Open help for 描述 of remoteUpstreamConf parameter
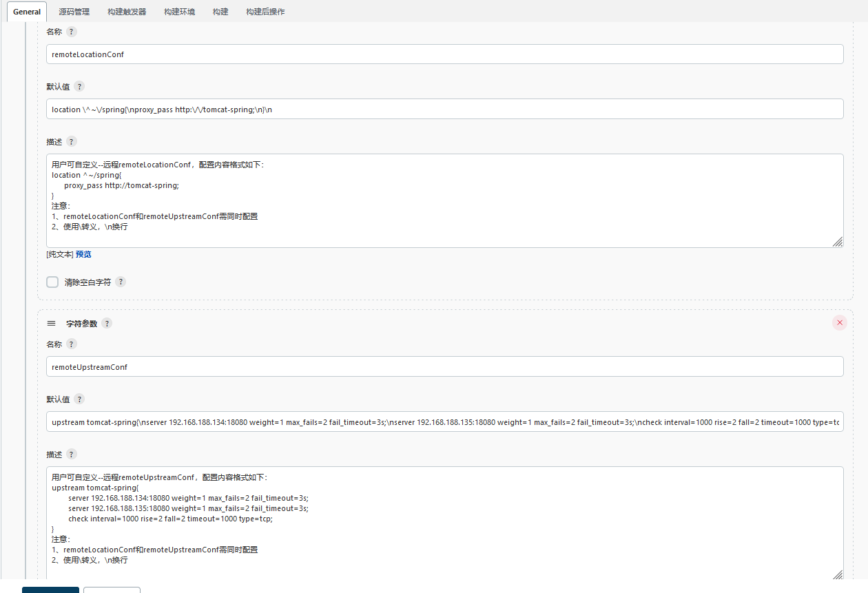This screenshot has height=593, width=868. point(72,455)
